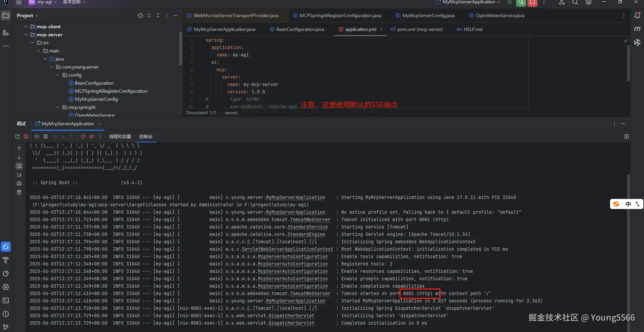Viewport: 644px width, 332px height.
Task: Toggle mute breakpoints in debug toolbar
Action: (92, 136)
